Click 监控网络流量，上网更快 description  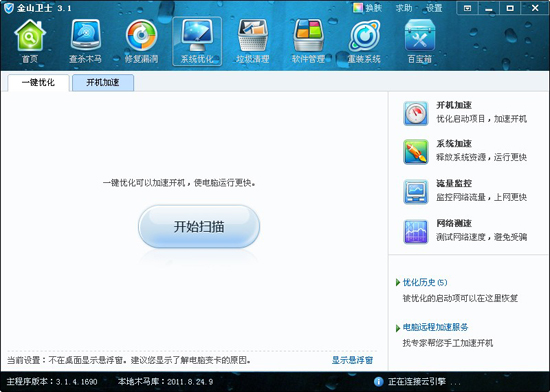point(482,197)
